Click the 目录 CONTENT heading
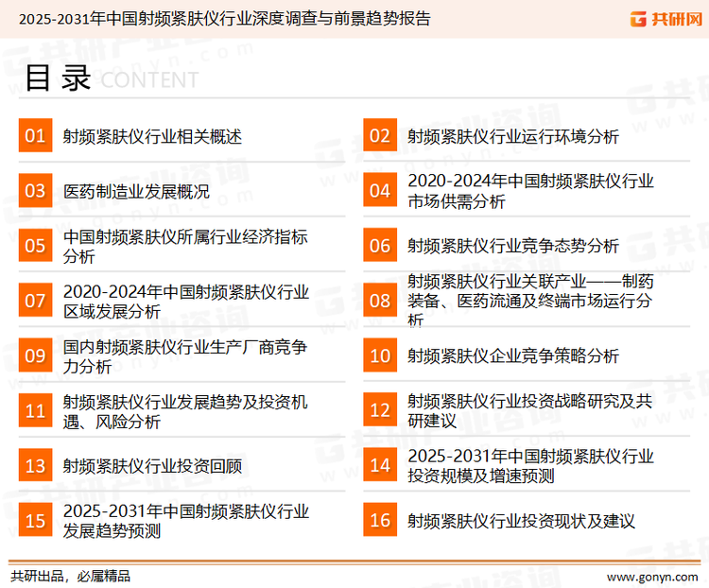This screenshot has height=588, width=709. (x=111, y=79)
